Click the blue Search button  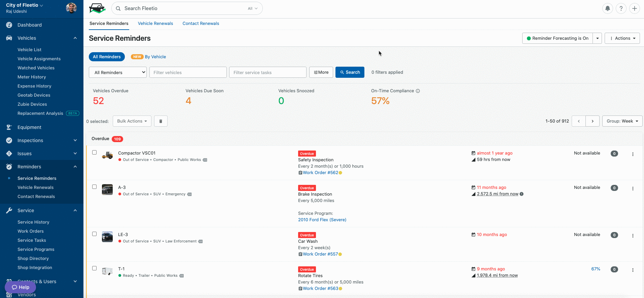point(350,72)
